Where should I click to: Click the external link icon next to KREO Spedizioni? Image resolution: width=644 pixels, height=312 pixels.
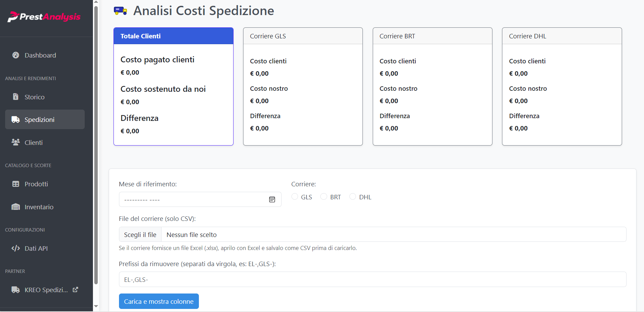point(75,289)
